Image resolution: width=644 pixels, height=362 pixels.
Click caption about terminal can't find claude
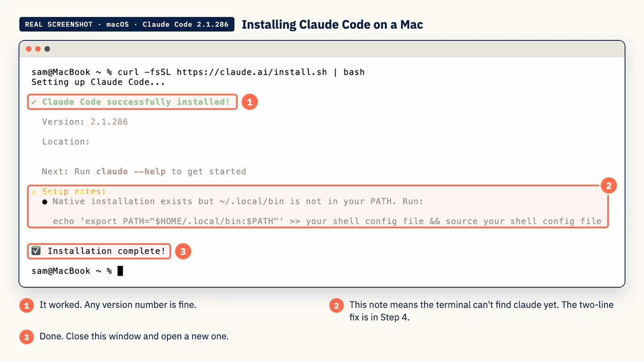point(481,311)
